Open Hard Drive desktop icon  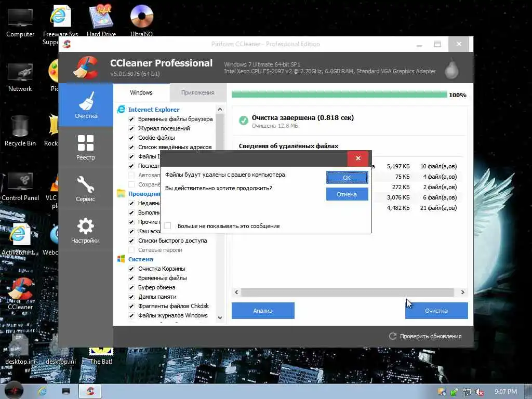click(x=101, y=20)
